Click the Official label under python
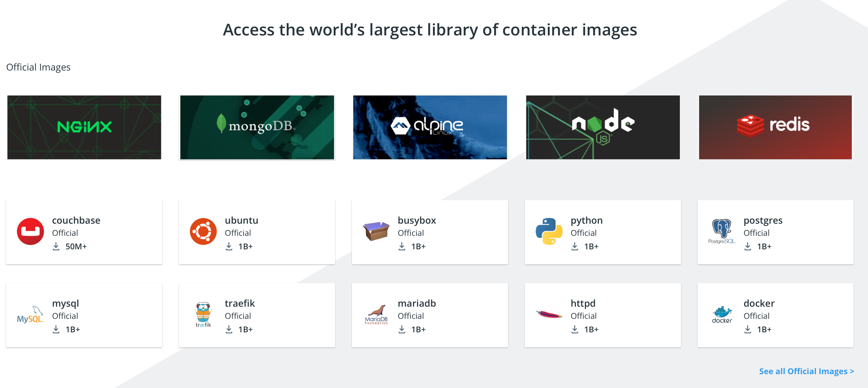868x388 pixels. pyautogui.click(x=584, y=233)
